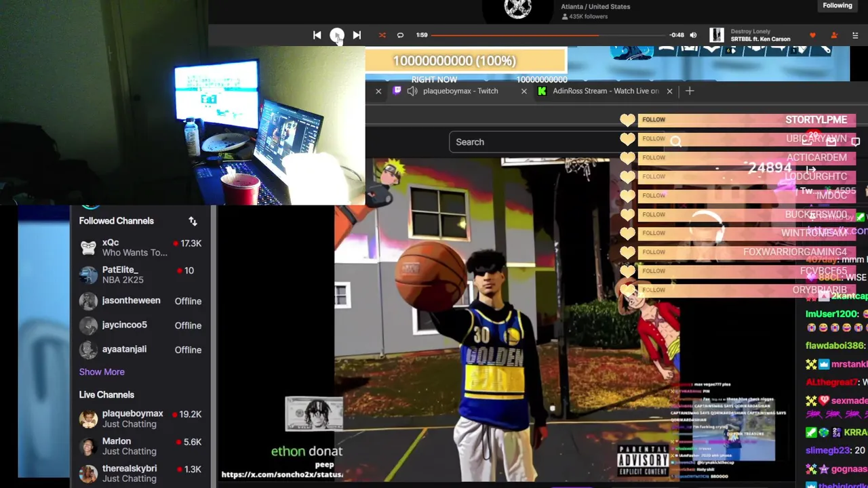Open therealskybri live channel
Screen dimensions: 868x488
coord(140,473)
